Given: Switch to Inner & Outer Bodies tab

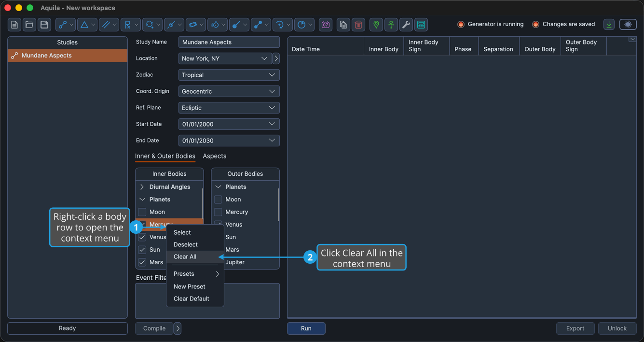Looking at the screenshot, I should 165,156.
